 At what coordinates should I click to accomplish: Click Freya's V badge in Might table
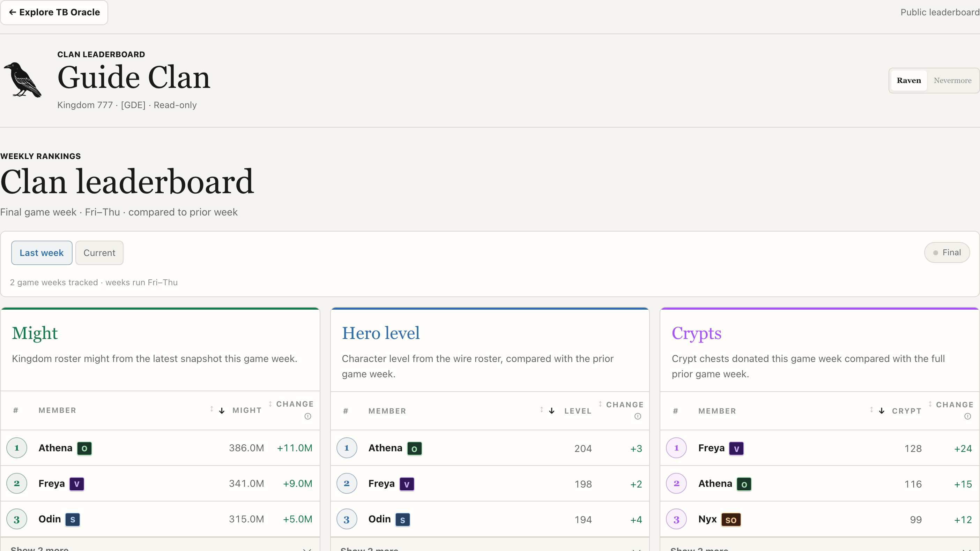click(76, 484)
